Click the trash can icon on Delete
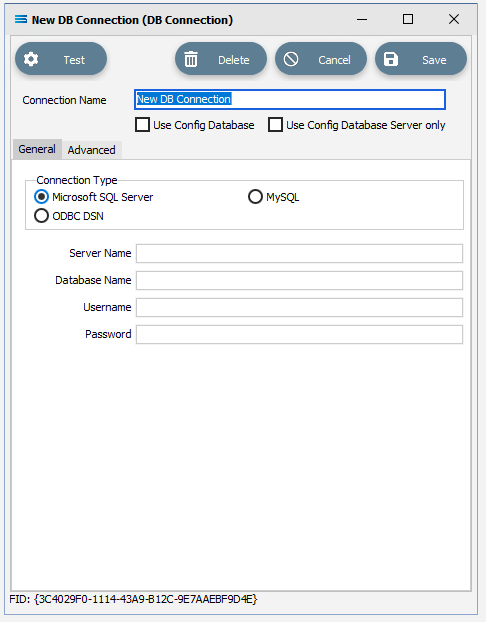Image resolution: width=486 pixels, height=622 pixels. 191,60
